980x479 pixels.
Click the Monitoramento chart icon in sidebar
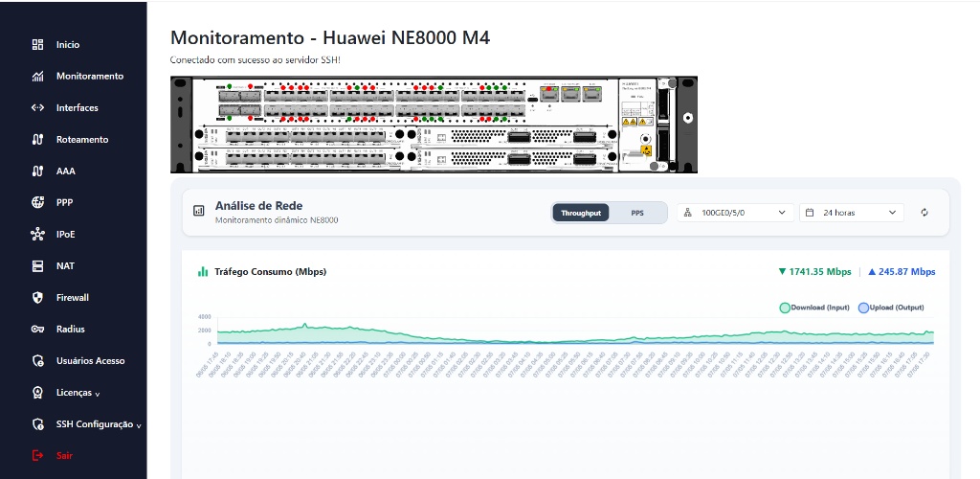pyautogui.click(x=37, y=77)
